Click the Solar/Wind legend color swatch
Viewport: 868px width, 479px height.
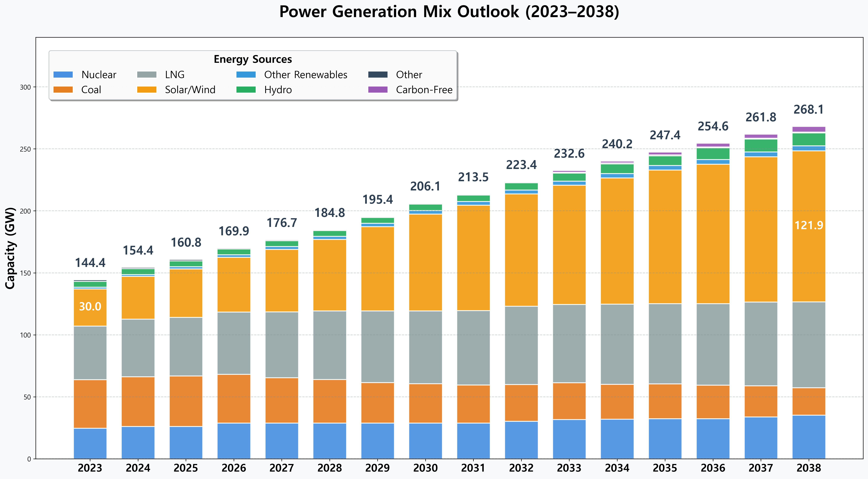click(x=147, y=90)
